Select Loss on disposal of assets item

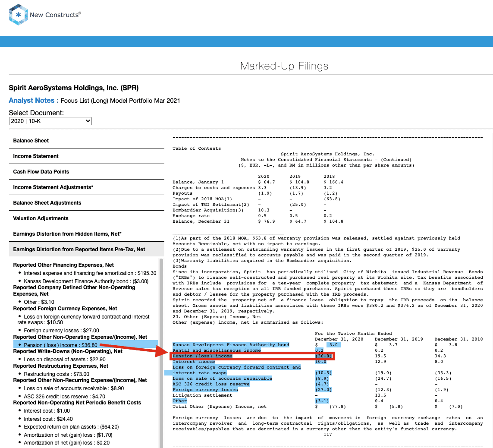[64, 359]
